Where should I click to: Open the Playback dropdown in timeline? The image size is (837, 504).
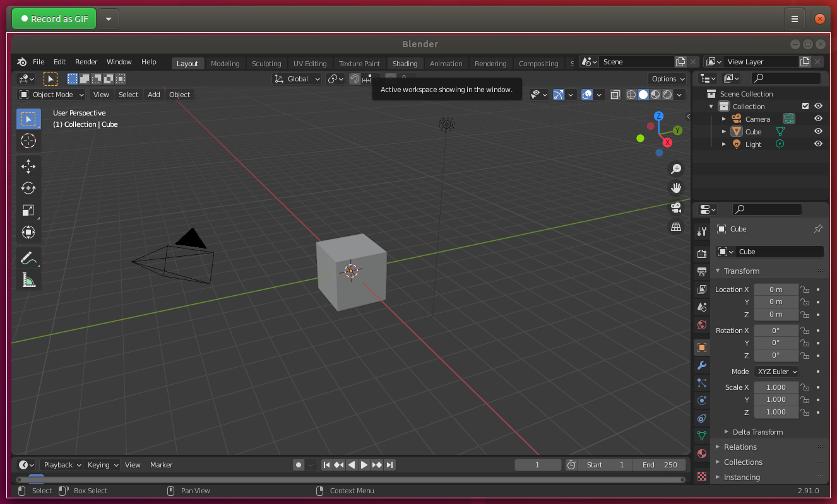point(62,465)
